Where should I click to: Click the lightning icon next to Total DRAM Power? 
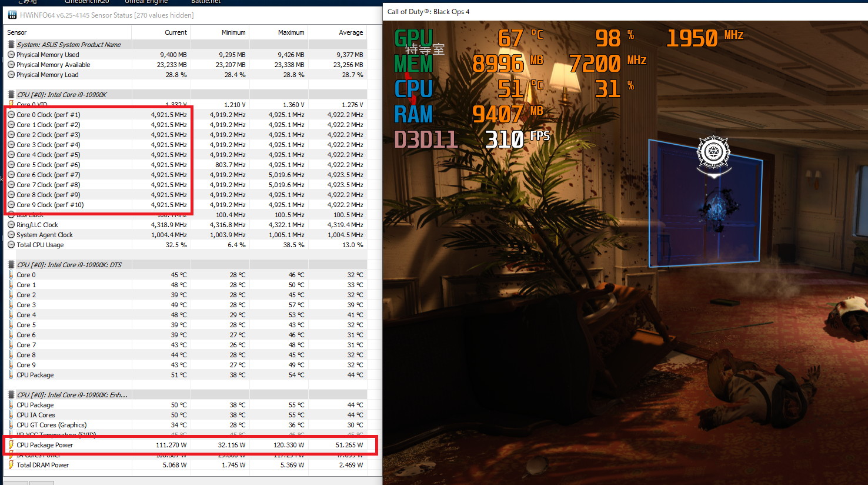(11, 465)
